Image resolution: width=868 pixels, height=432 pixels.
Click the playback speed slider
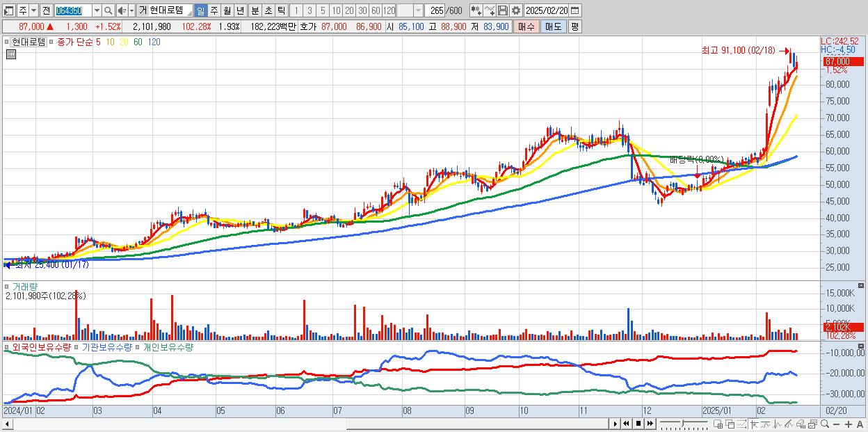(x=684, y=424)
